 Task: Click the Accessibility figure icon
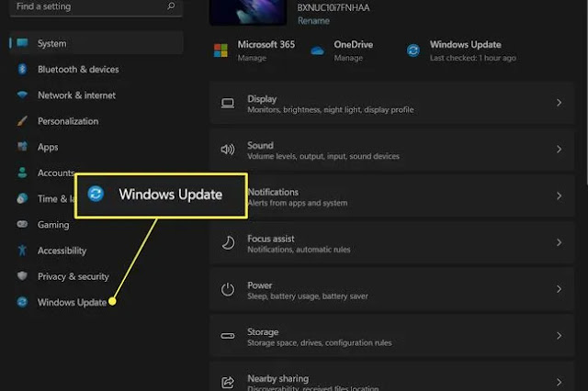[x=22, y=251]
